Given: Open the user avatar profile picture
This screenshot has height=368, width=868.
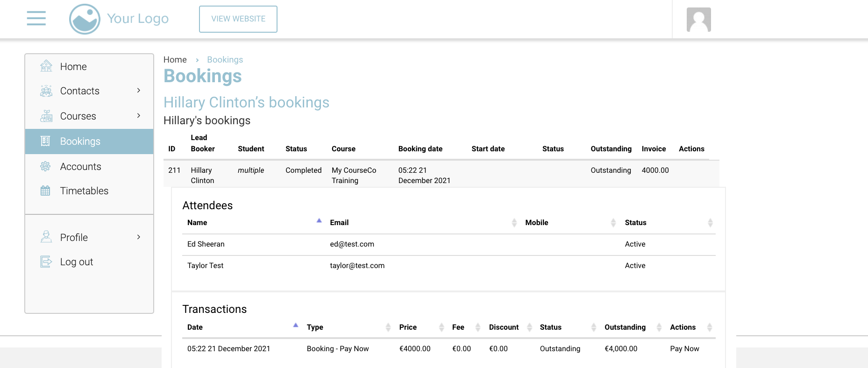Looking at the screenshot, I should click(x=698, y=20).
